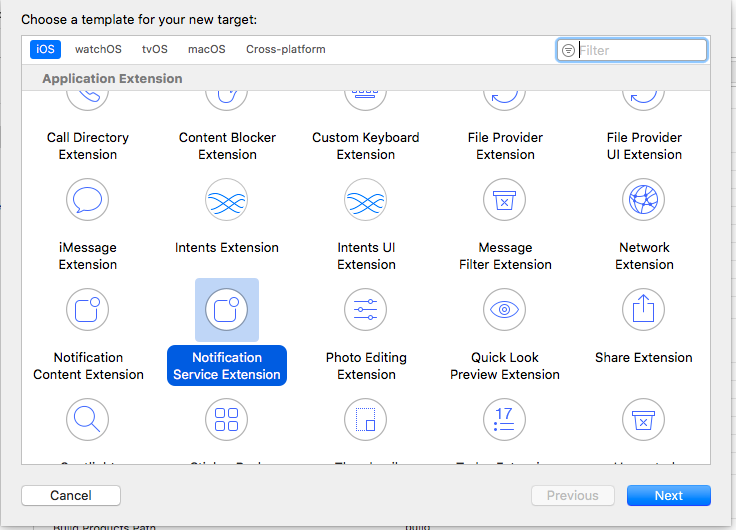Image resolution: width=736 pixels, height=530 pixels.
Task: Pick the Intents UI Extension icon
Action: point(365,200)
